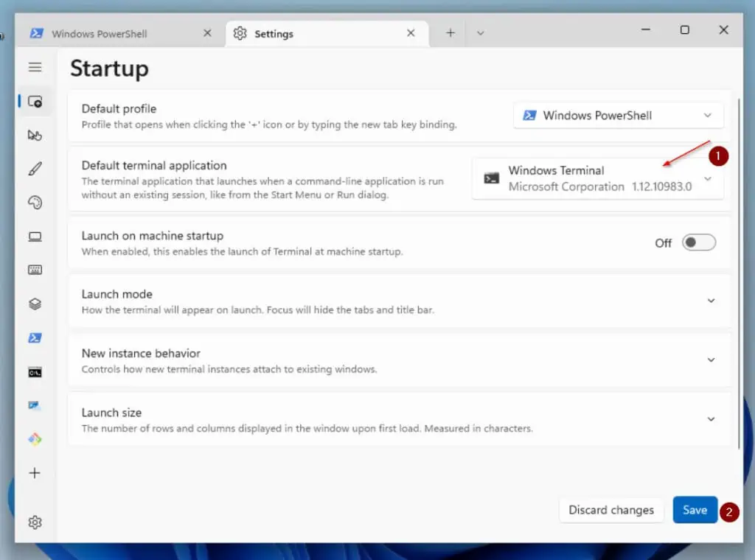
Task: Open the profile Defaults layers icon
Action: (35, 304)
